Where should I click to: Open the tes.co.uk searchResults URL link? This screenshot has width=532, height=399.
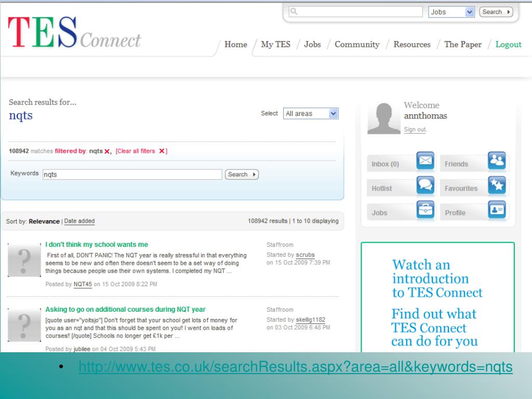(296, 367)
